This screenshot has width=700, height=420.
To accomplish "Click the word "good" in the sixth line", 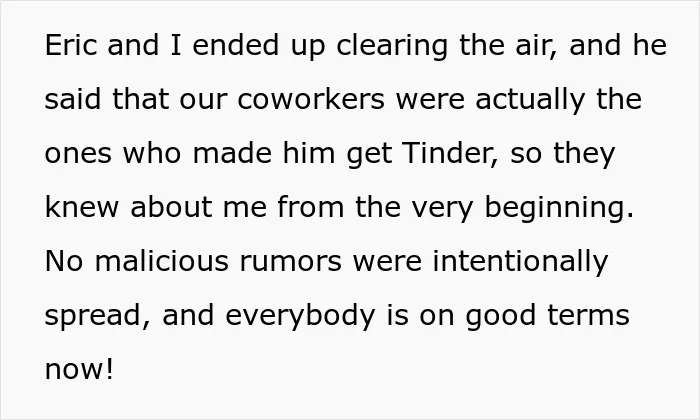I will pyautogui.click(x=500, y=316).
